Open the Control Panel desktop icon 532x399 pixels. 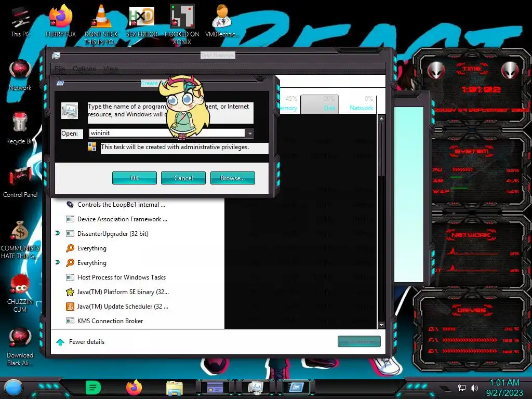coord(20,182)
